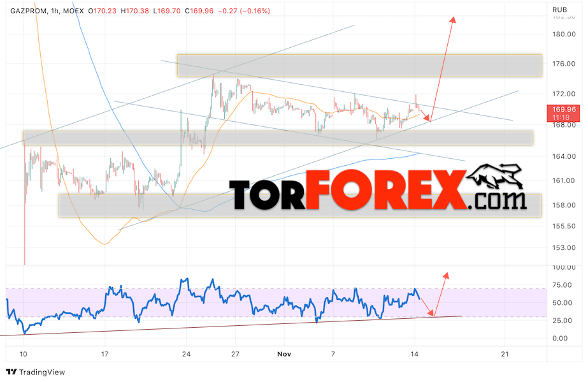Image resolution: width=588 pixels, height=382 pixels.
Task: Click the 180.00 price axis label
Action: 564,34
